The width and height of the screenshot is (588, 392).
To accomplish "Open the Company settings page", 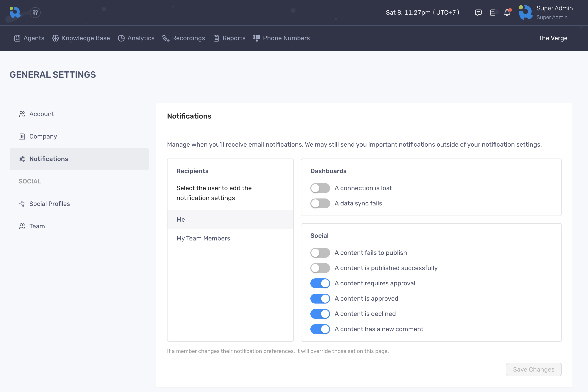I will (x=43, y=136).
